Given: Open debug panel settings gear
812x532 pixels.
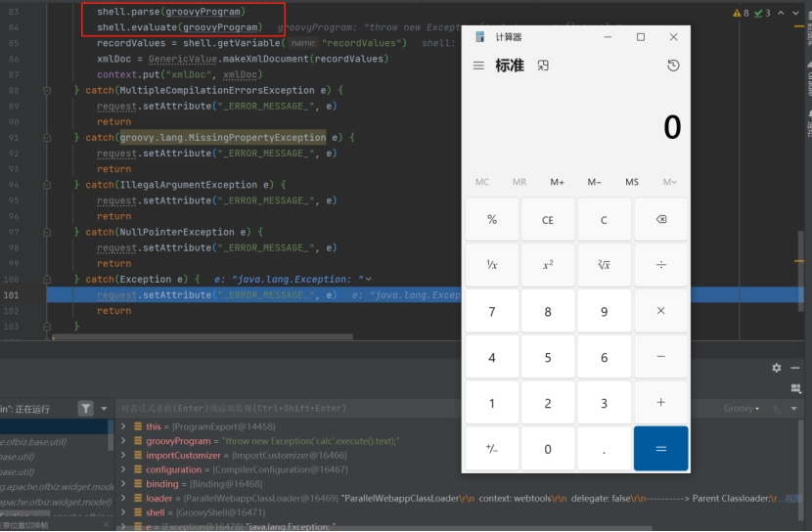Looking at the screenshot, I should (x=776, y=368).
